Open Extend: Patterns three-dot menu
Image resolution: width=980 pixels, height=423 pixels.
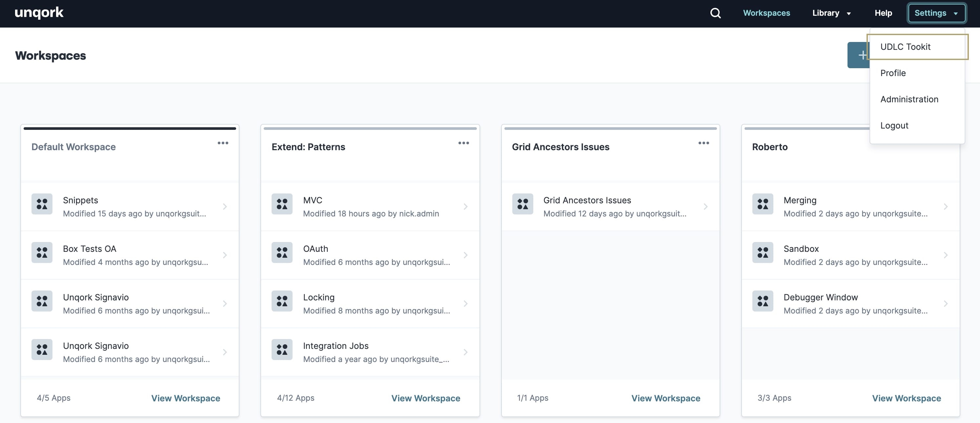point(463,143)
